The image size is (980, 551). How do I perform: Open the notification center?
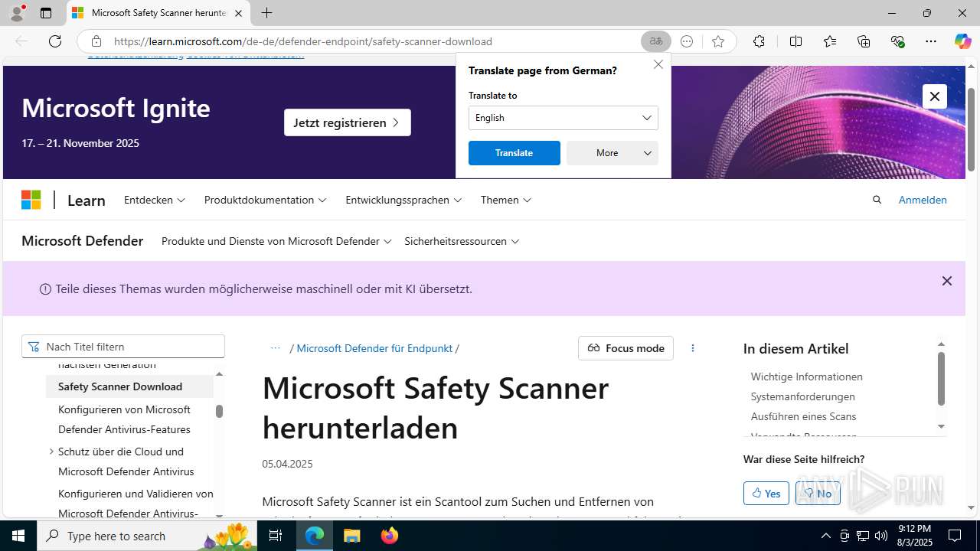click(955, 536)
